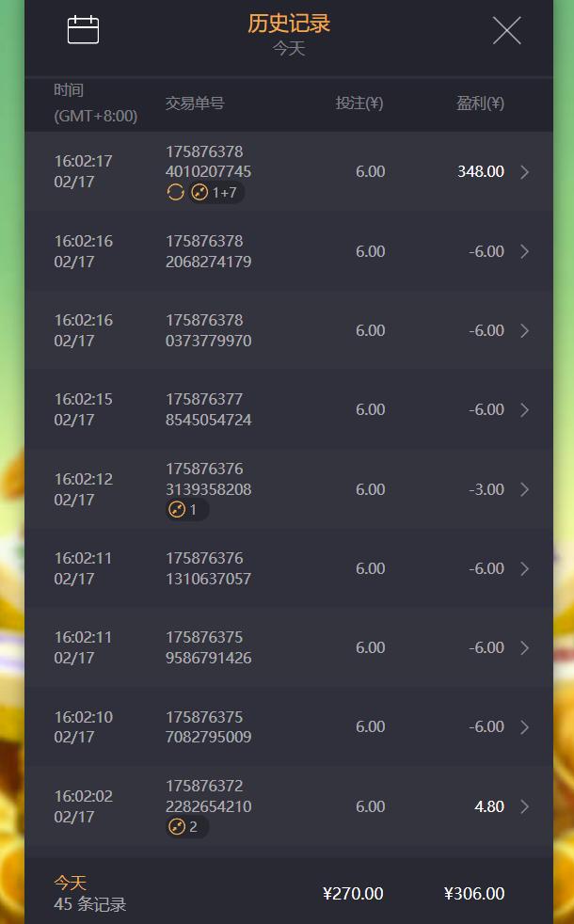The height and width of the screenshot is (924, 574).
Task: Click the circular respin icon in the 348.00 row
Action: pyautogui.click(x=175, y=193)
